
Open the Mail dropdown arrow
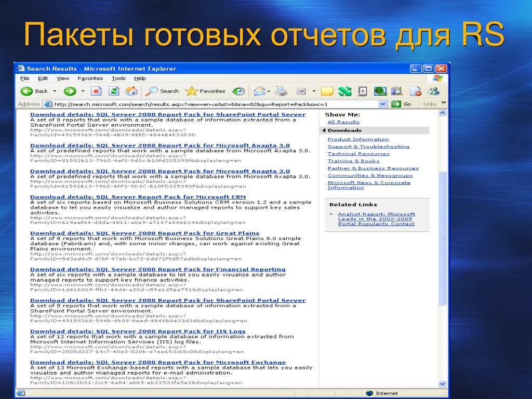pyautogui.click(x=269, y=91)
